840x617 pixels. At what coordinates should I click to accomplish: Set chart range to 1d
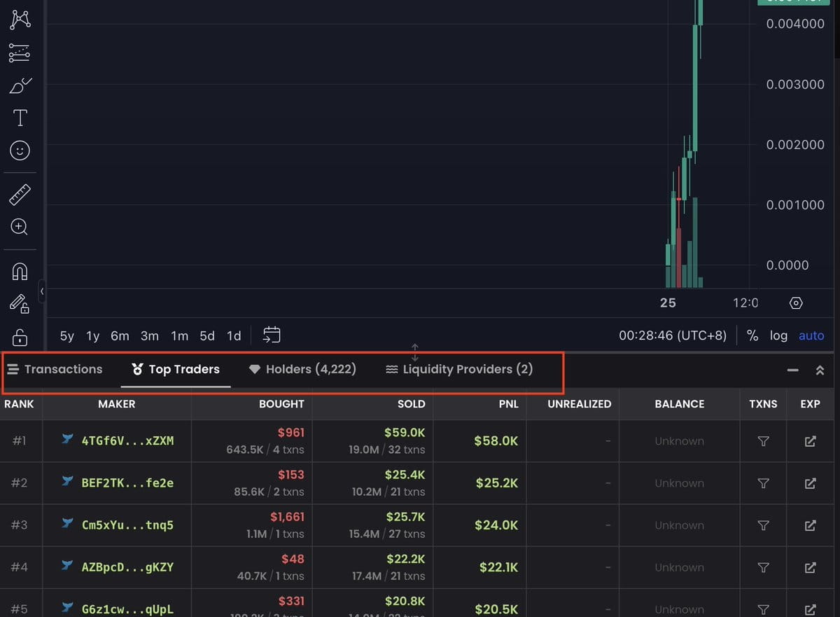click(234, 336)
